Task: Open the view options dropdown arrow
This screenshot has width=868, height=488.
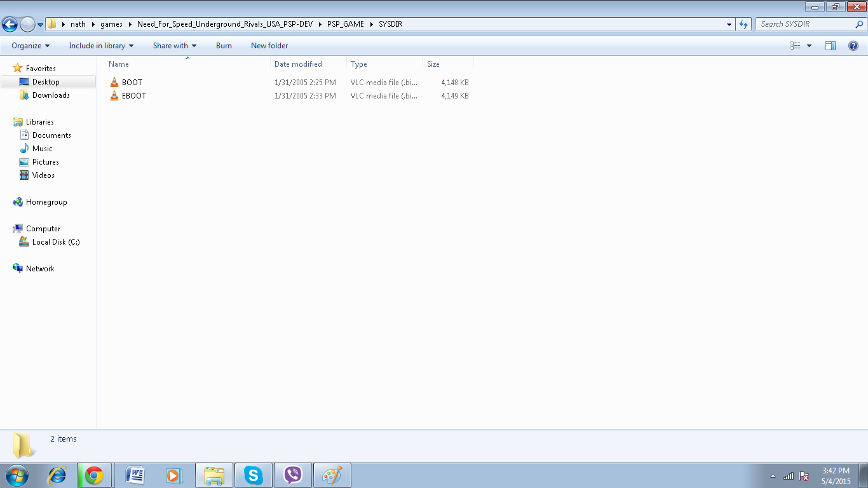Action: 809,46
